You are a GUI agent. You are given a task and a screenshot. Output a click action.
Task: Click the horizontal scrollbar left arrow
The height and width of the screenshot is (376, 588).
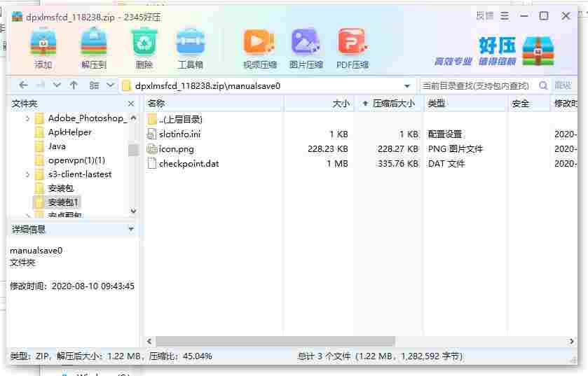pos(149,341)
